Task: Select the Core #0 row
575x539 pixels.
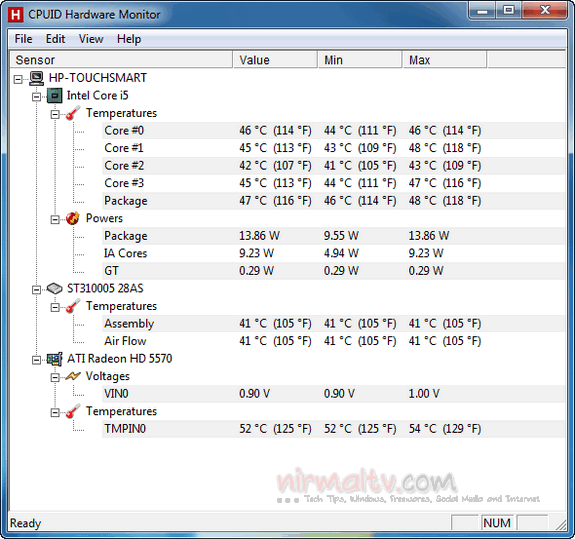Action: click(333, 131)
